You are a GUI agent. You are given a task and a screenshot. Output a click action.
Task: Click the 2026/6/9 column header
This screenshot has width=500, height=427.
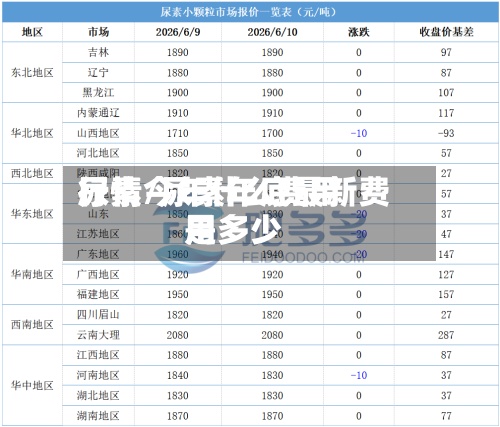pos(178,32)
